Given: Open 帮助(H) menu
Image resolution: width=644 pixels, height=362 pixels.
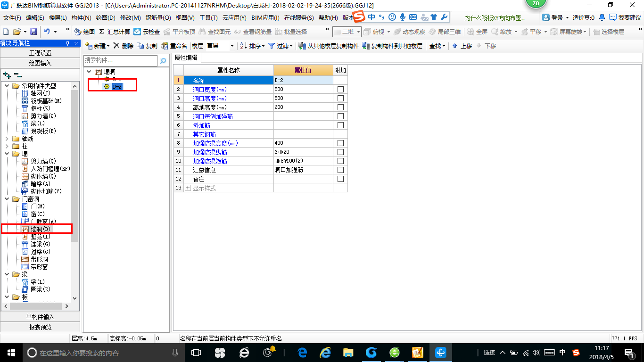Looking at the screenshot, I should 328,18.
